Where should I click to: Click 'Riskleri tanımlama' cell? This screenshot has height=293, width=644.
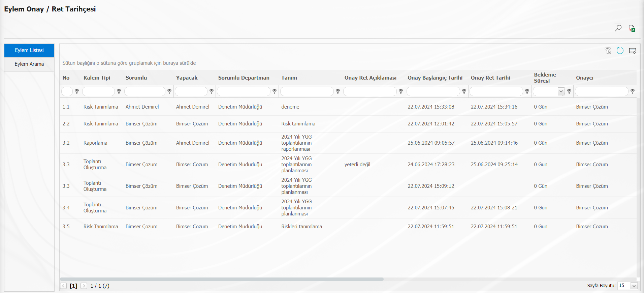(302, 227)
